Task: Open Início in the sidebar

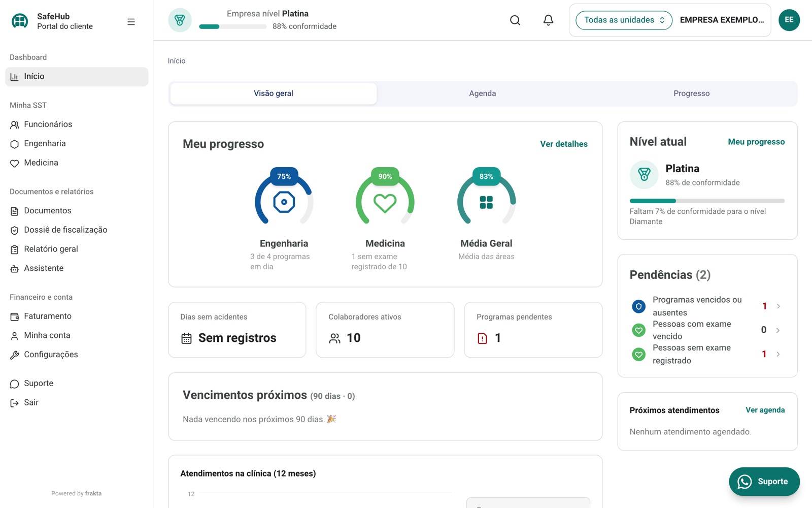Action: (x=77, y=77)
